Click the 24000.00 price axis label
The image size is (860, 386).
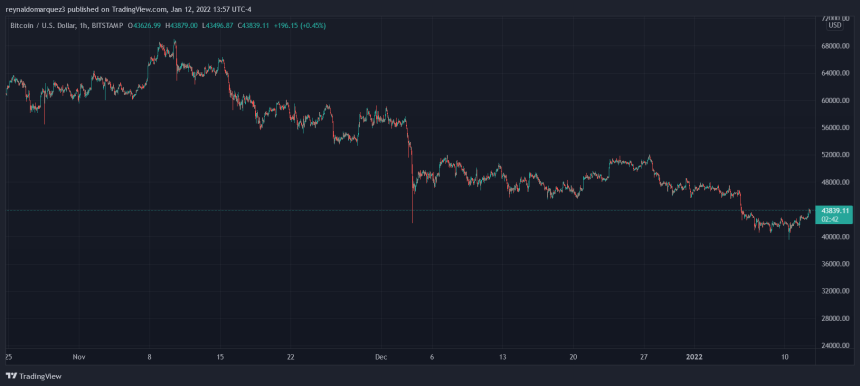[x=835, y=346]
